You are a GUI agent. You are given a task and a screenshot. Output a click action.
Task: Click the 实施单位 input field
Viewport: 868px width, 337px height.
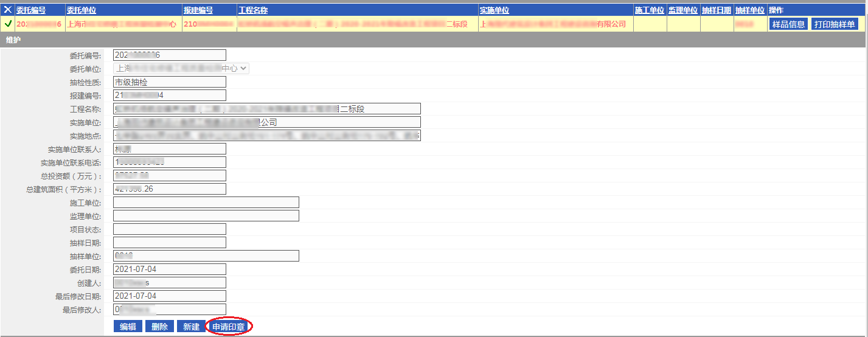point(267,122)
